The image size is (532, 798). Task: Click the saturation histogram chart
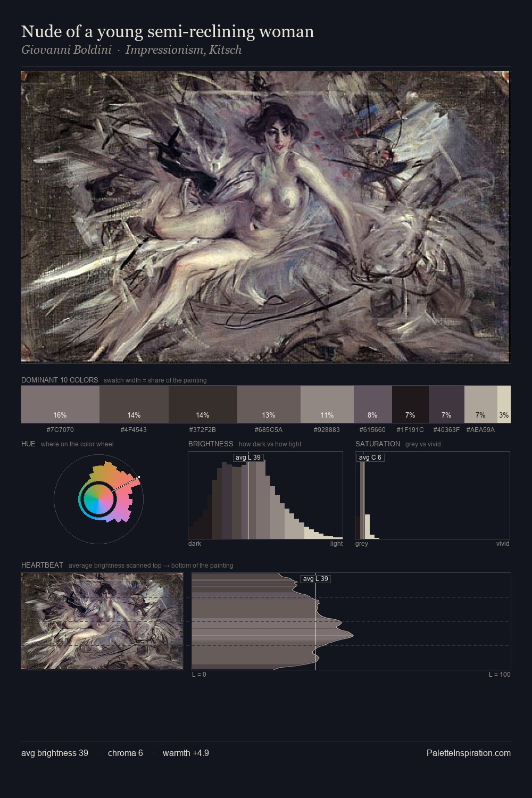pos(433,495)
